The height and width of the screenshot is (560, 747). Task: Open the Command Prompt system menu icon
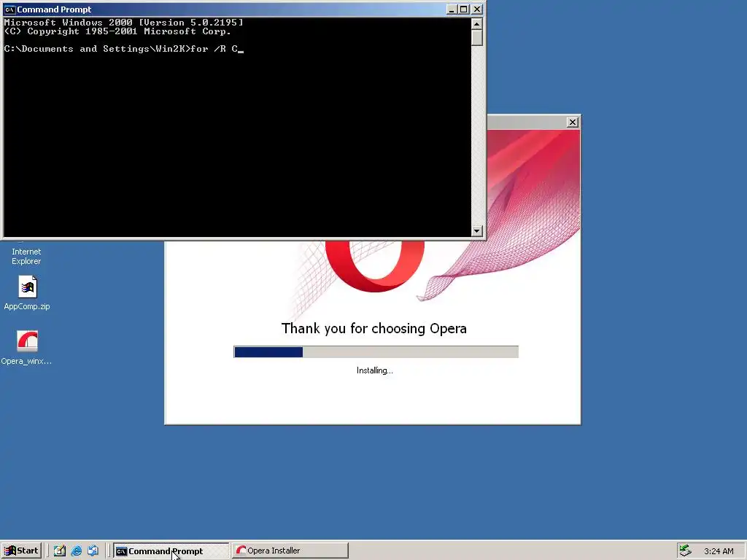(9, 9)
